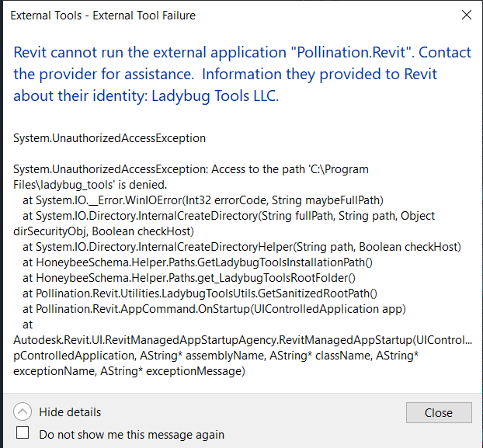483x448 pixels.
Task: Close the dialog with the title bar X
Action: [x=466, y=15]
